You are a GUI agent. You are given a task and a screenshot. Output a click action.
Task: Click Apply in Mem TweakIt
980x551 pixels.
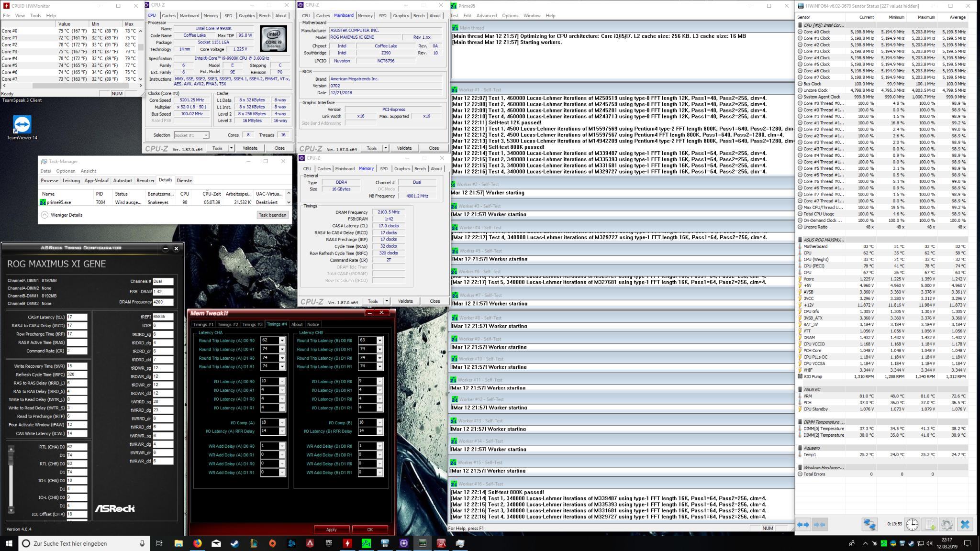(331, 529)
